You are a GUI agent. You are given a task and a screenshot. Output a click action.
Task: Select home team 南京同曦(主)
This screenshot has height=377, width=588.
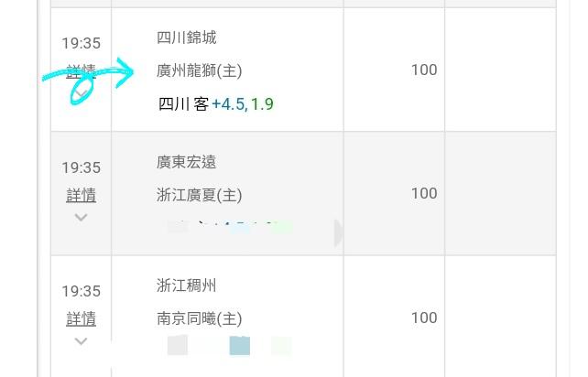click(x=199, y=318)
